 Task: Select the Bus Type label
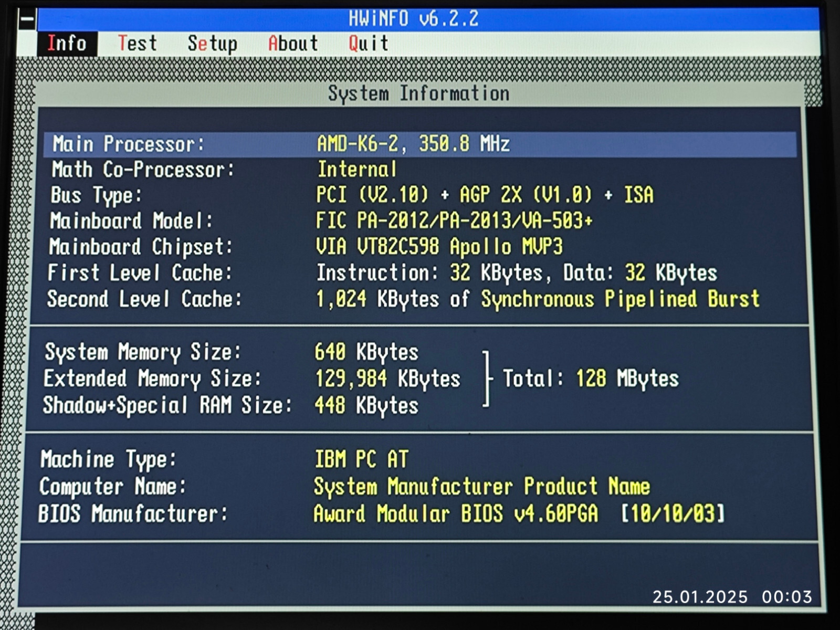pyautogui.click(x=96, y=195)
